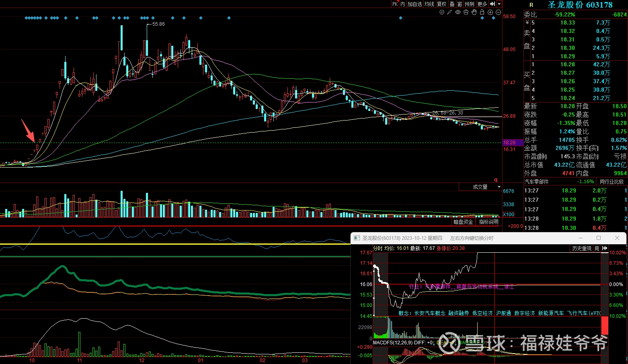Click the 指标说明 button
Image resolution: width=628 pixels, height=364 pixels.
(488, 222)
